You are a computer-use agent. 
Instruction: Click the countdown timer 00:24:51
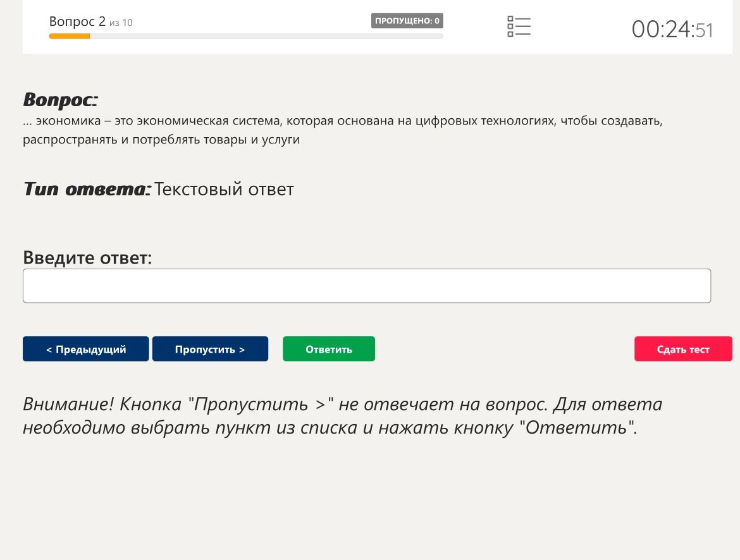point(672,29)
